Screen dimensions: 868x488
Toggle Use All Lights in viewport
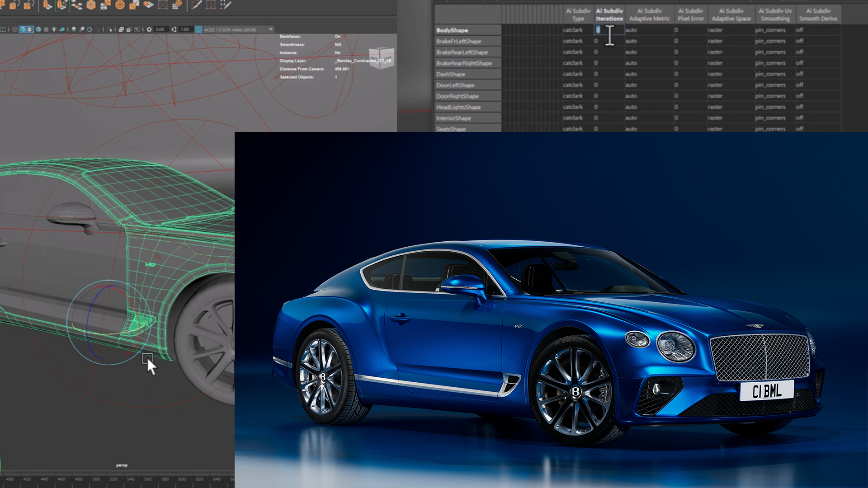[x=54, y=29]
